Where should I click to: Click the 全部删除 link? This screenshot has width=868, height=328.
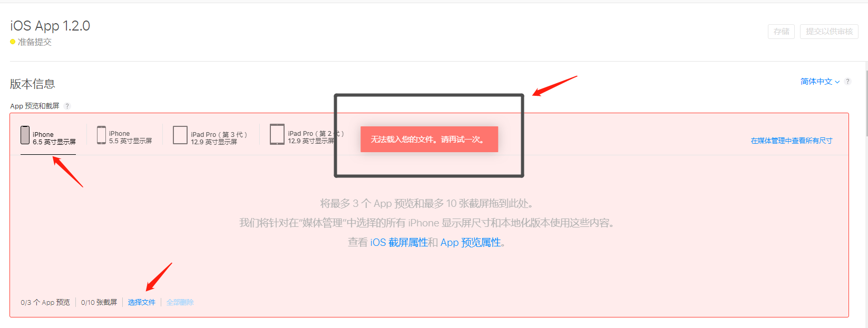pyautogui.click(x=180, y=302)
